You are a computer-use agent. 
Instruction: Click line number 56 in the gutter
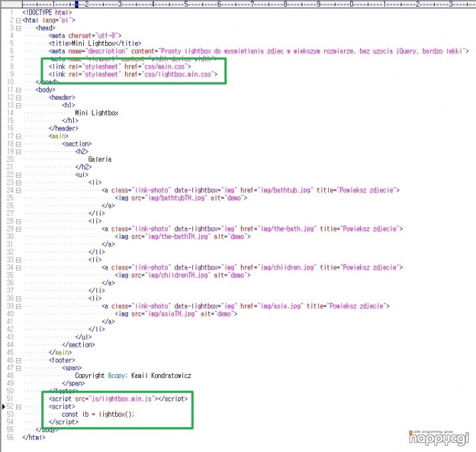[10, 437]
